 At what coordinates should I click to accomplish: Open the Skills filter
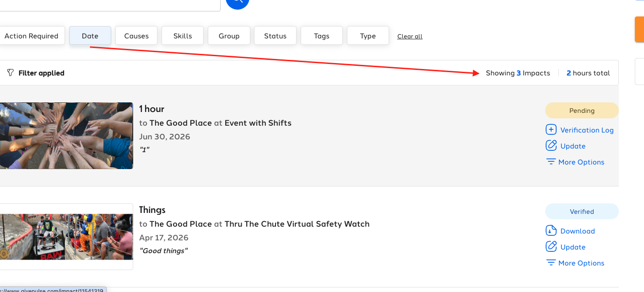pos(183,36)
